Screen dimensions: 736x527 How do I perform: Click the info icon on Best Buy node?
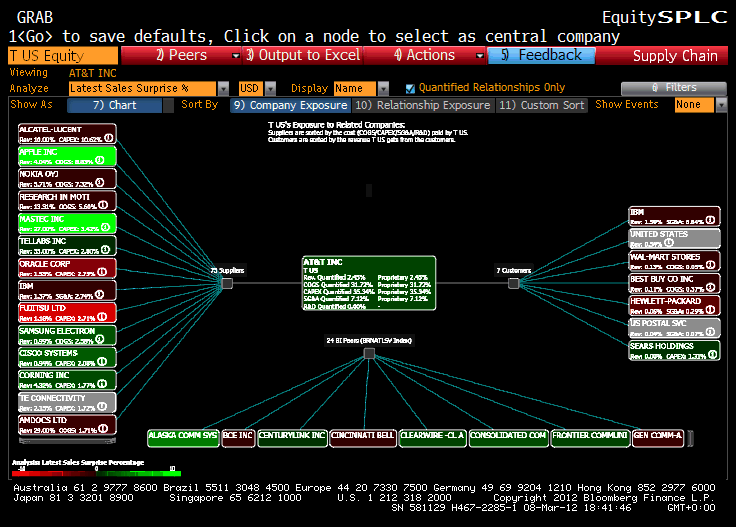point(711,287)
